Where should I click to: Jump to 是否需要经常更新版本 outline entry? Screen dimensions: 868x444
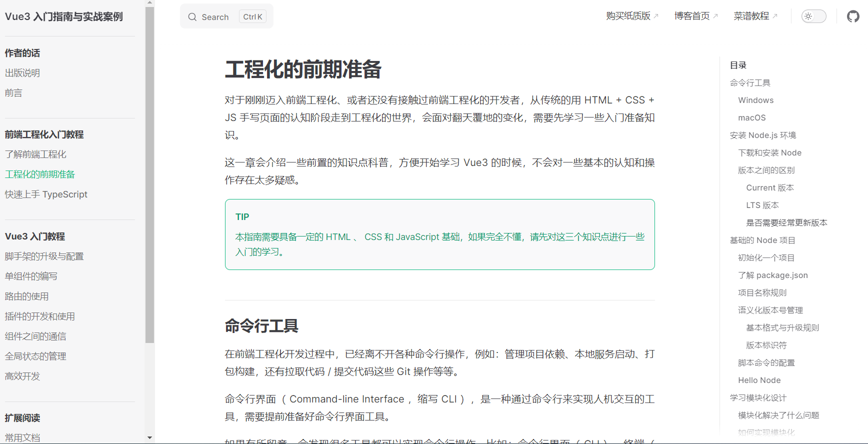coord(787,223)
